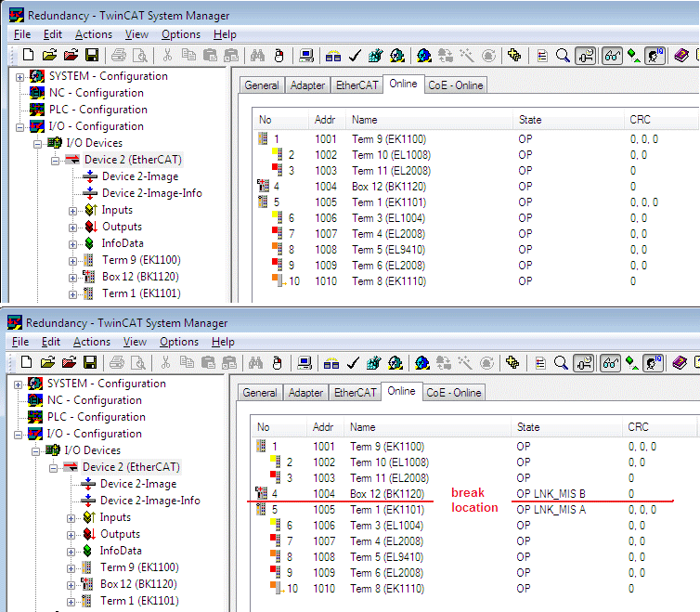
Task: Click mouse Find Online icon in upper window
Action: (x=279, y=56)
